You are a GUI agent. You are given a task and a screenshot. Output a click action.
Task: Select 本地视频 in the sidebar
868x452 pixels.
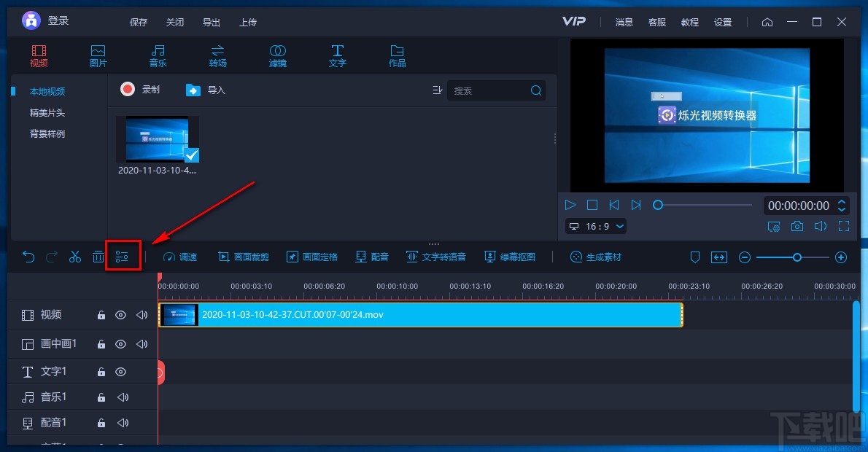[47, 91]
